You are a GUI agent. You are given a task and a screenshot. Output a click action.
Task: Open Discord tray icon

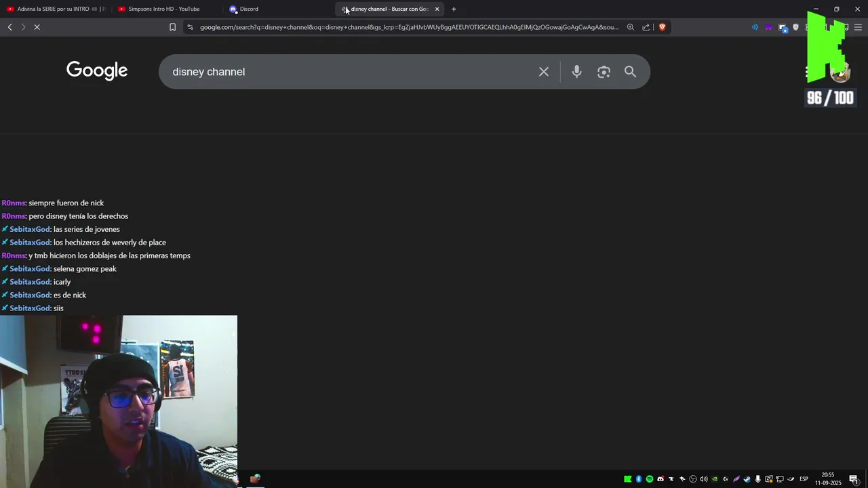coord(660,479)
